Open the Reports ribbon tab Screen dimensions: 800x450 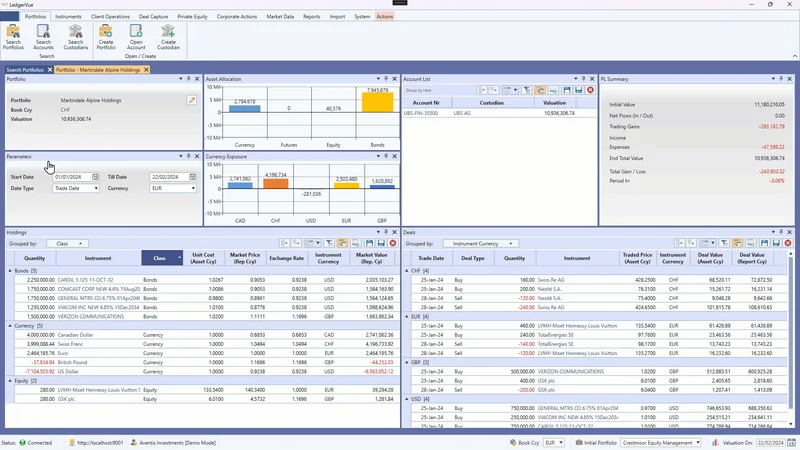pos(312,16)
